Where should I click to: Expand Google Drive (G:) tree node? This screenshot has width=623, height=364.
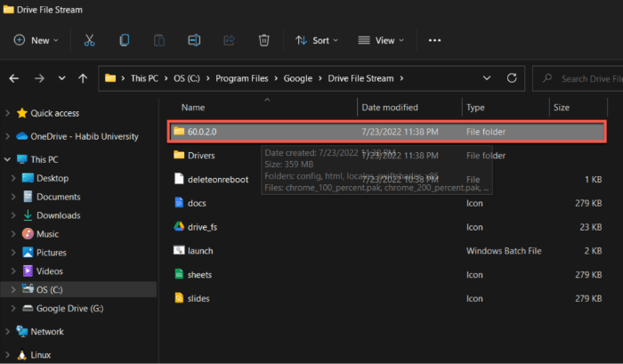[13, 308]
